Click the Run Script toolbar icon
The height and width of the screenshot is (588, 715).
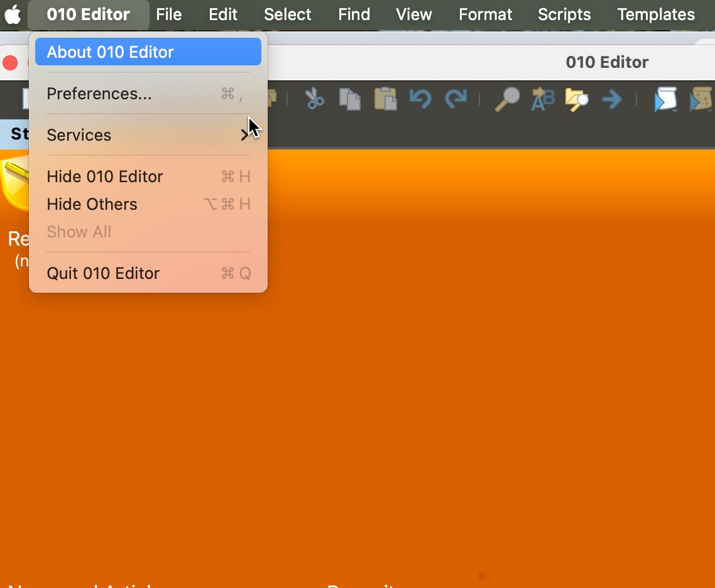[x=665, y=99]
